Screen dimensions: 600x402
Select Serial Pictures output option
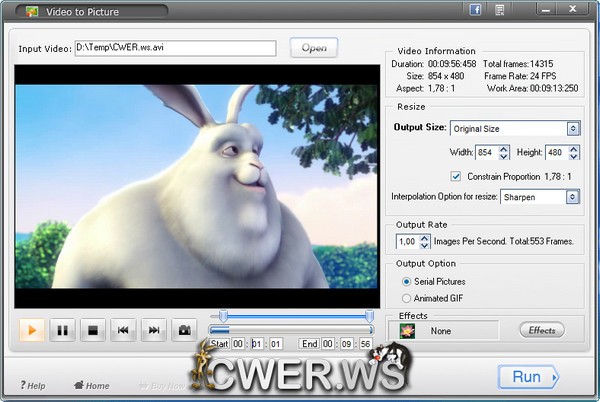point(405,282)
